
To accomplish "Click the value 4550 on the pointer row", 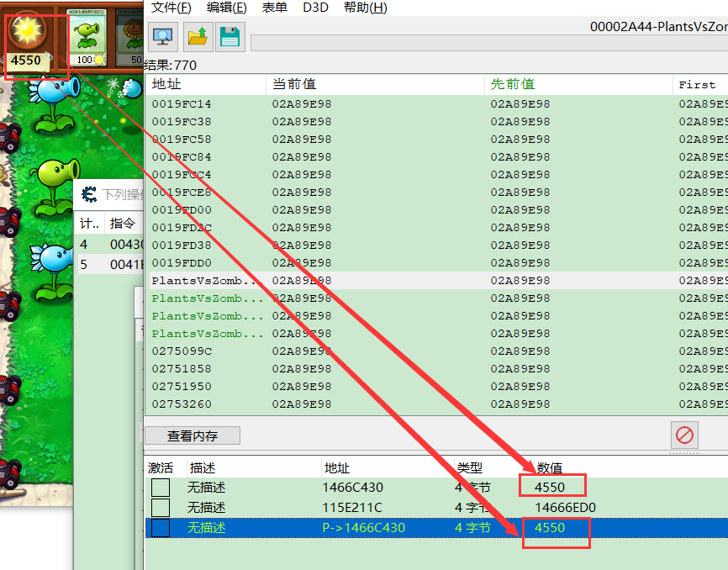I will coord(550,528).
